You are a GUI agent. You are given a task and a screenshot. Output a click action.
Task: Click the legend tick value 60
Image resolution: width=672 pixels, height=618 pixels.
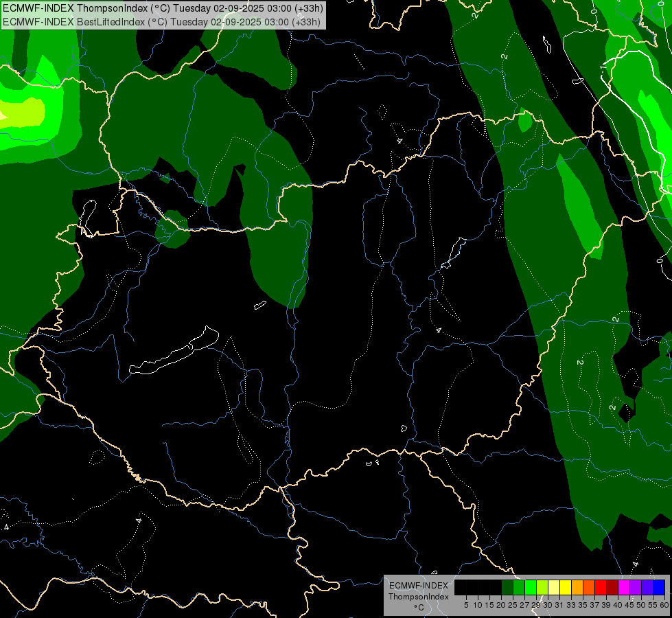pyautogui.click(x=664, y=605)
